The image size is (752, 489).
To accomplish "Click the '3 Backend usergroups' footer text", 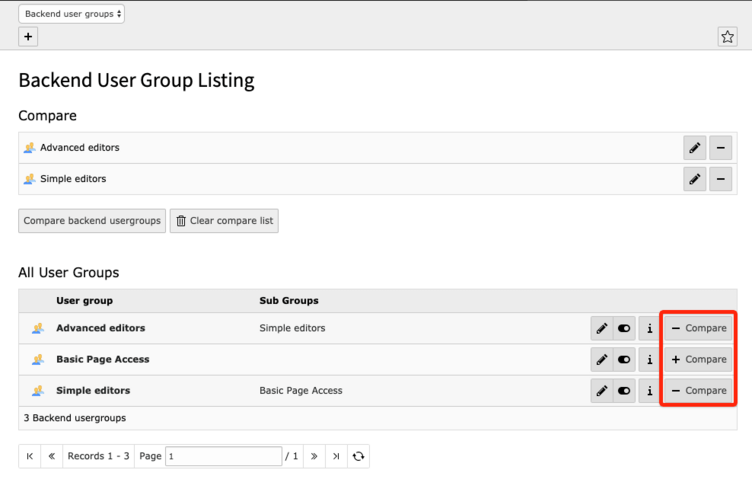I will (75, 418).
